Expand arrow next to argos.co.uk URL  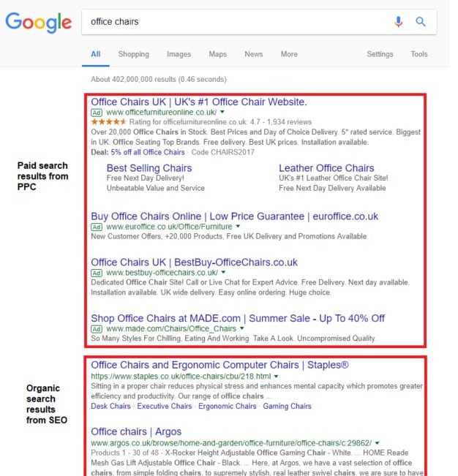point(378,443)
